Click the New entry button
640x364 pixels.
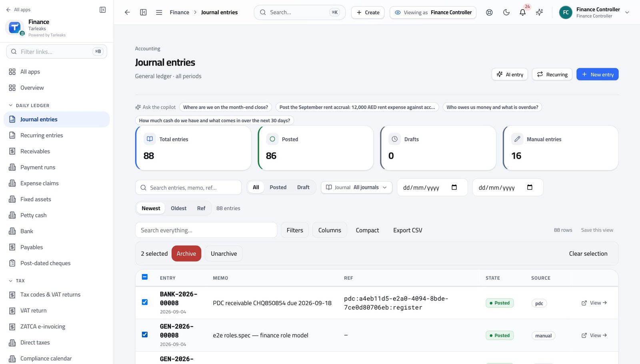(597, 74)
